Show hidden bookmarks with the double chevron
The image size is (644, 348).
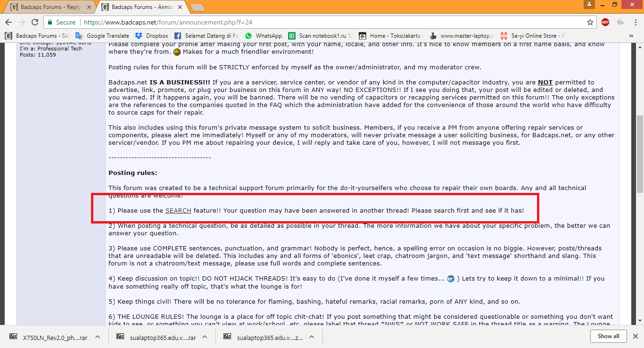coord(631,36)
